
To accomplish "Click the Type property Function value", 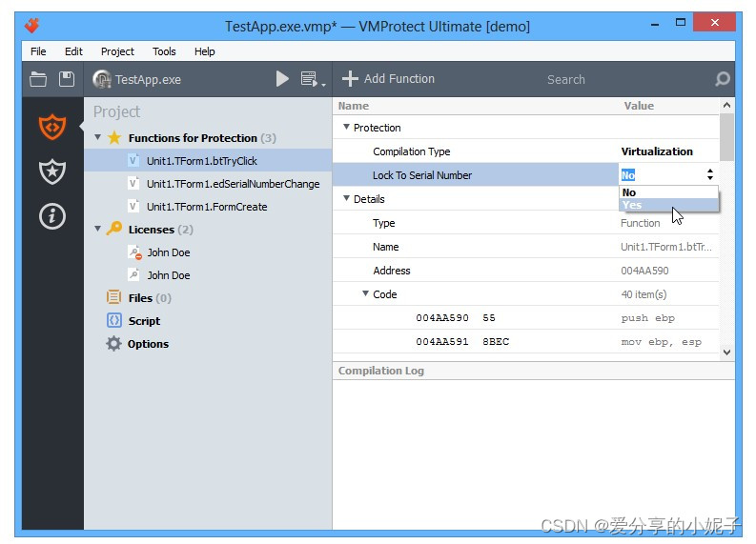I will pos(641,223).
